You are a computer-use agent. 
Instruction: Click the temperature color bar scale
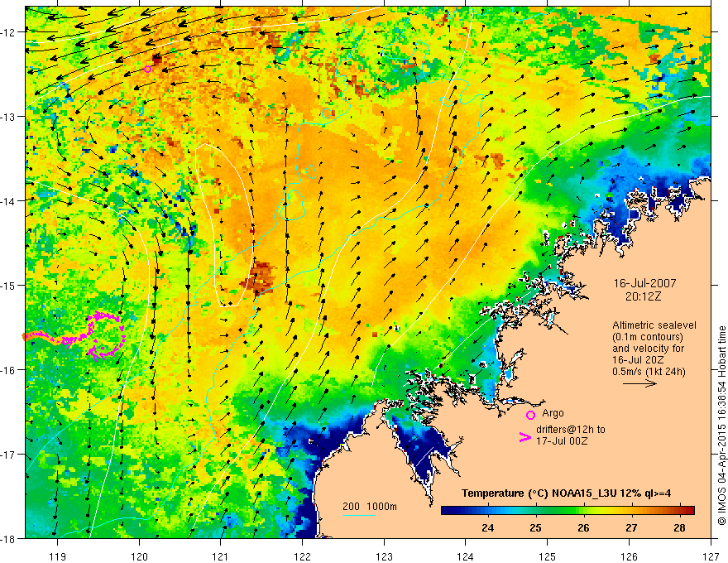(x=568, y=511)
